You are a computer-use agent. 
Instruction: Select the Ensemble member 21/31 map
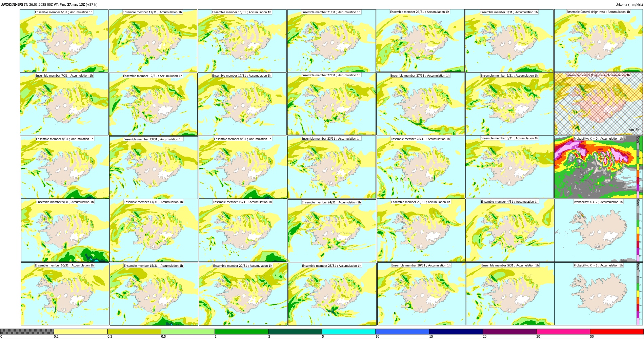(x=331, y=41)
